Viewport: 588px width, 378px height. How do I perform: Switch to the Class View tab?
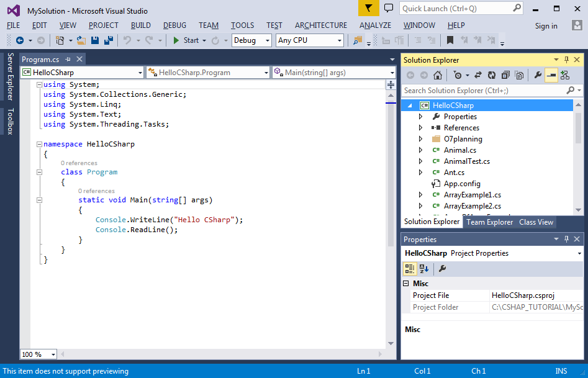536,222
